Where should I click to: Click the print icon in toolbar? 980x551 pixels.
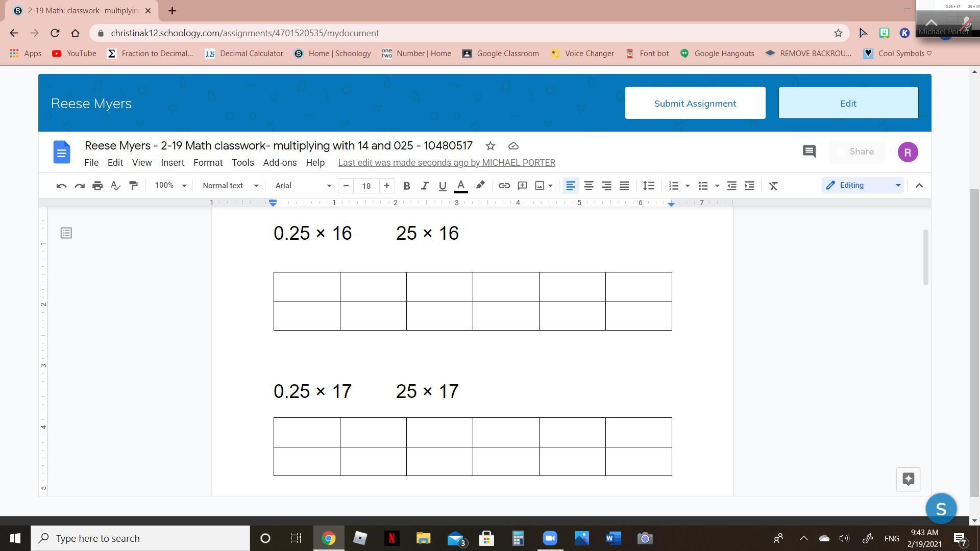(x=97, y=186)
